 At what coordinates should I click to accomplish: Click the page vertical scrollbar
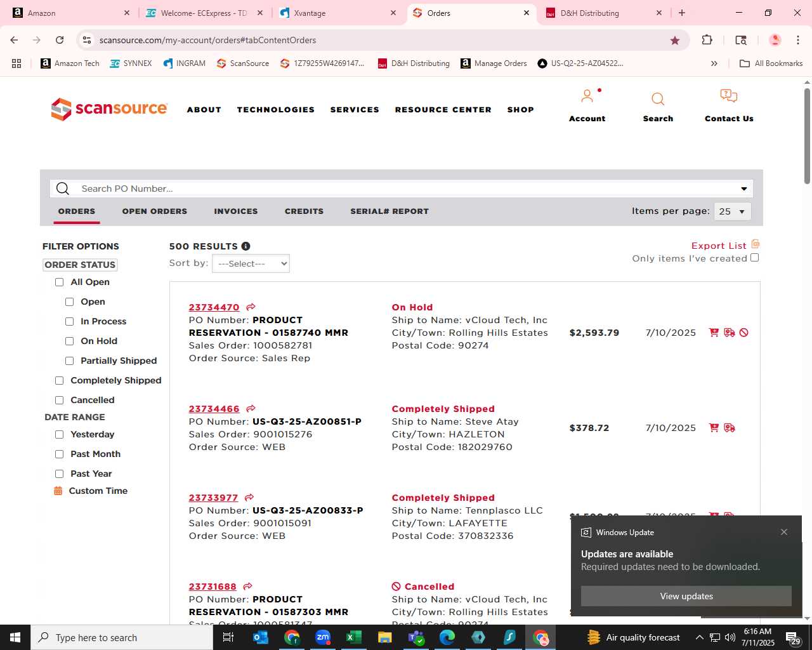tap(807, 136)
